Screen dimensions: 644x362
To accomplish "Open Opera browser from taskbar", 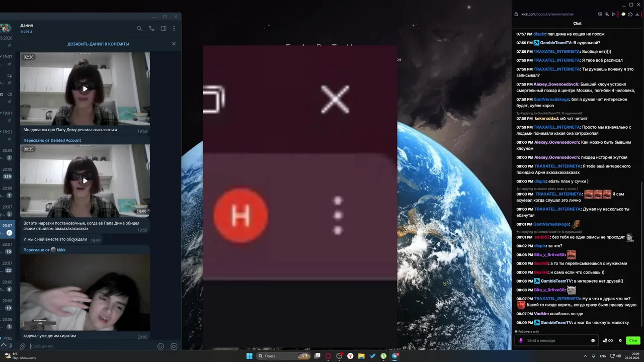I will coord(329,356).
